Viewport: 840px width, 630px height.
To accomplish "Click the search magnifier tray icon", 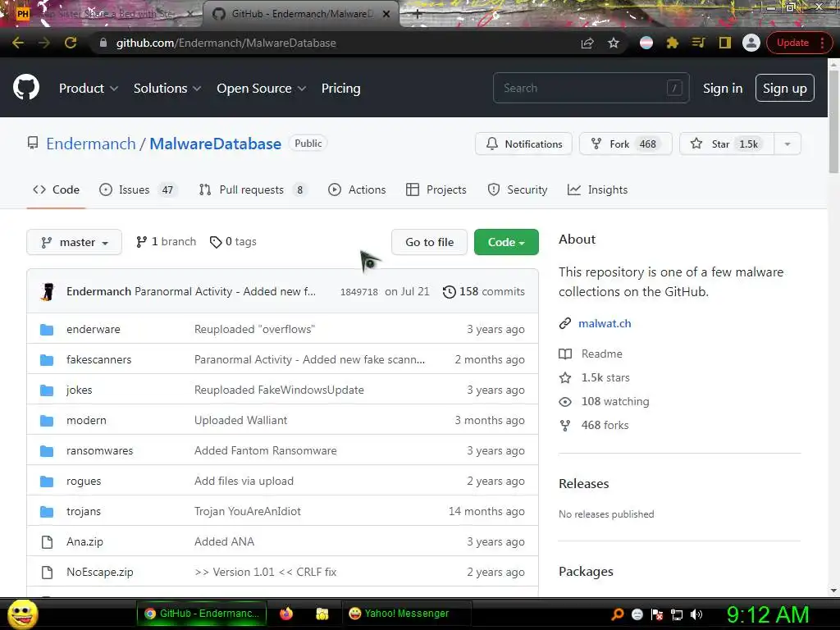I will pos(618,614).
